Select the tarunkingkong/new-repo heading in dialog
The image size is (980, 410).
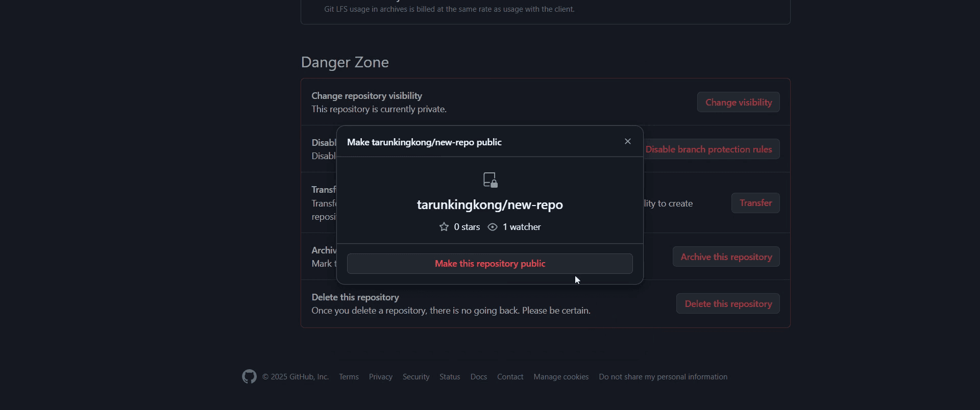pos(490,204)
